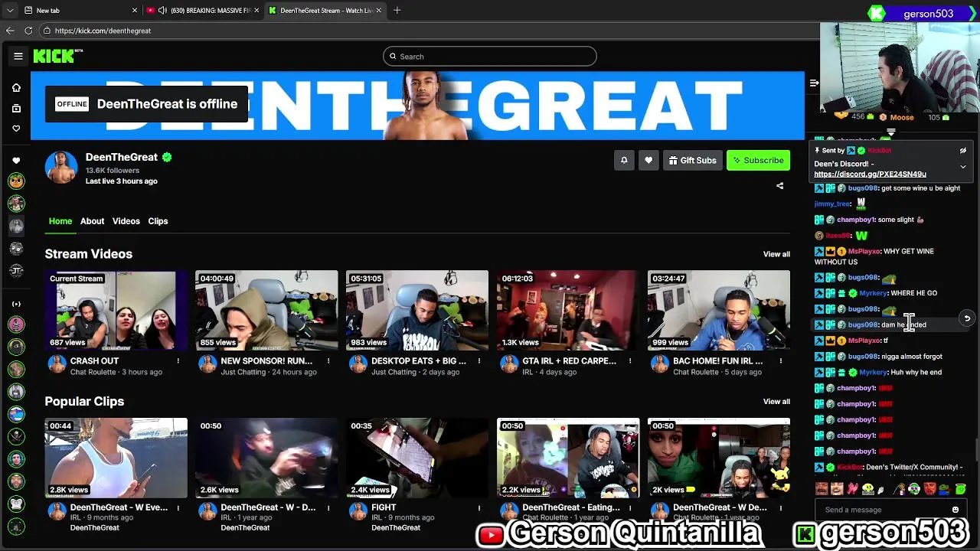Click View all for Popular Clips

776,402
